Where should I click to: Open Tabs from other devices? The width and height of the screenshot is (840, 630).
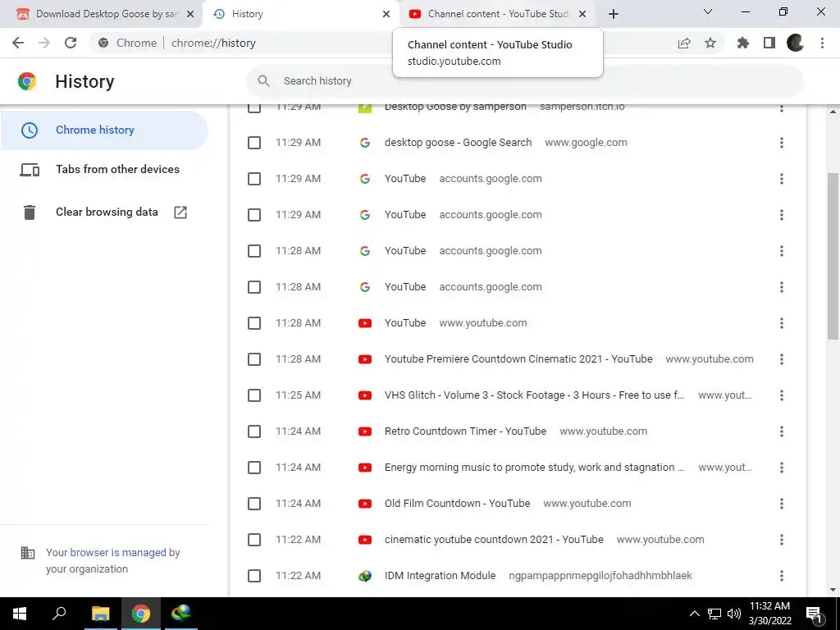tap(104, 169)
